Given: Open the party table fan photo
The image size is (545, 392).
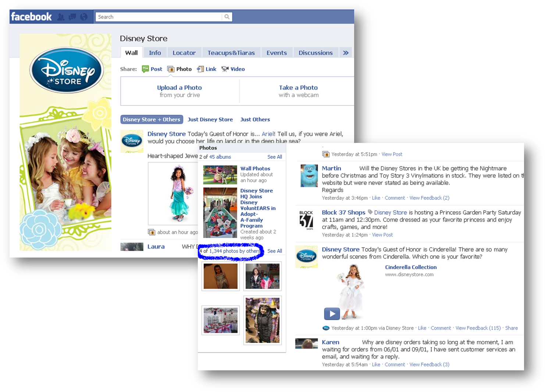Looking at the screenshot, I should [x=220, y=320].
